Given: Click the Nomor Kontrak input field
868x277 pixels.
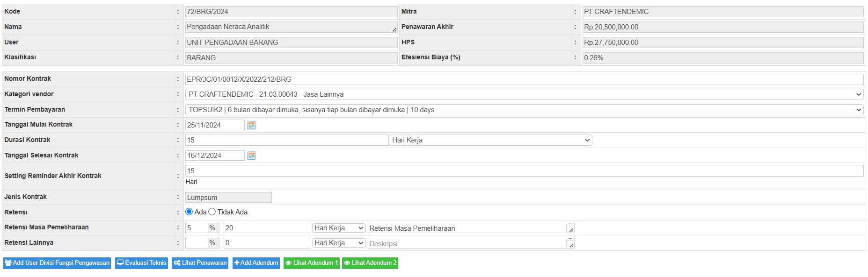Looking at the screenshot, I should pos(524,79).
